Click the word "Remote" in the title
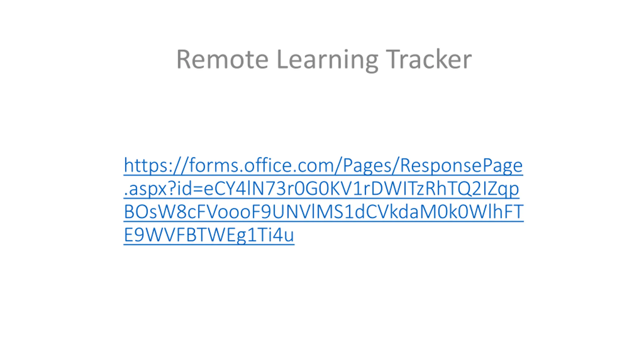This screenshot has width=644, height=362. point(222,59)
